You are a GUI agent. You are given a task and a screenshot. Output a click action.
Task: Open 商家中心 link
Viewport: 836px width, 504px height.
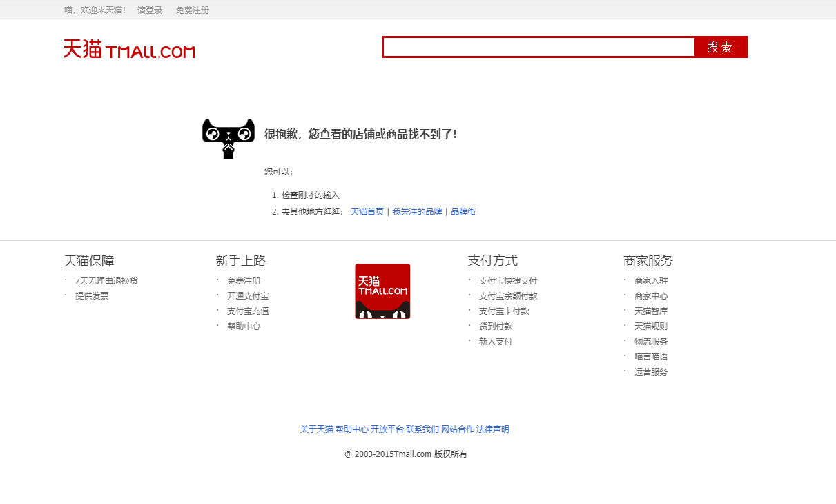click(651, 296)
